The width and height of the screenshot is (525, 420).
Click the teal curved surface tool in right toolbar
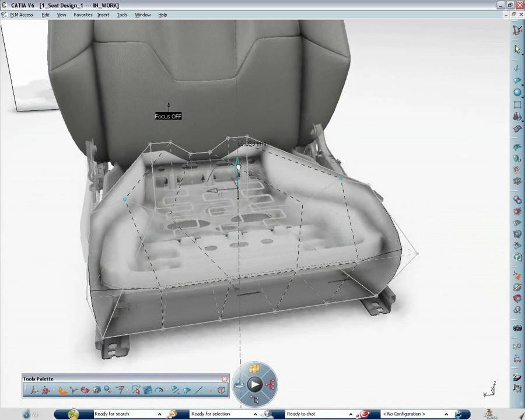click(x=517, y=146)
